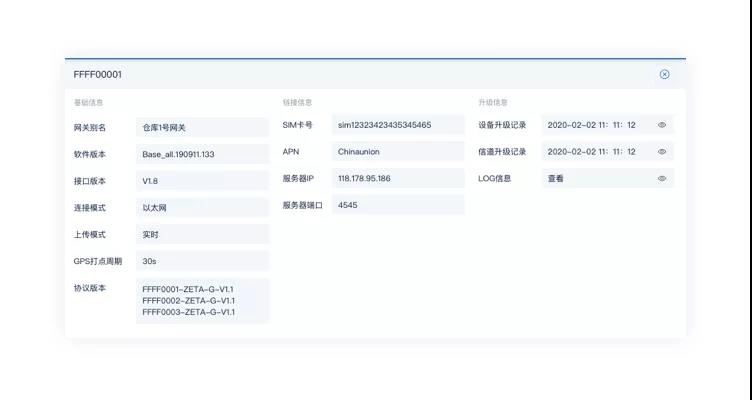Image resolution: width=752 pixels, height=400 pixels.
Task: Click the 基础信息 section heading
Action: click(x=88, y=103)
